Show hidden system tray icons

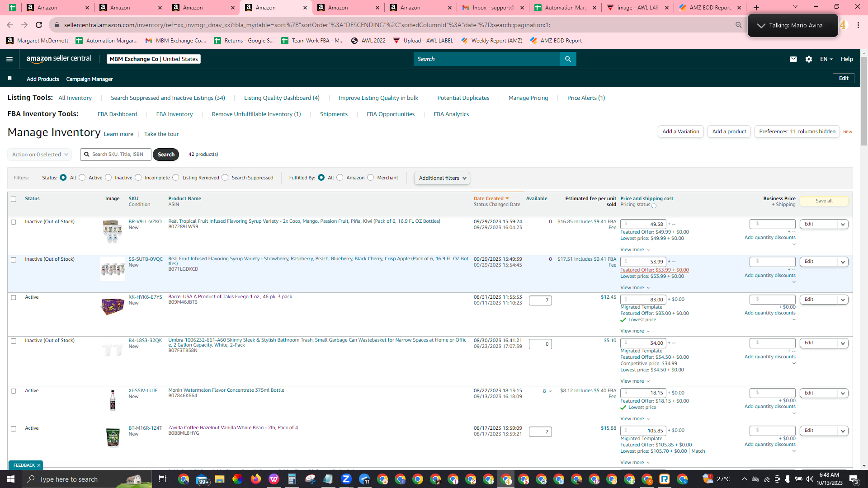pos(745,479)
